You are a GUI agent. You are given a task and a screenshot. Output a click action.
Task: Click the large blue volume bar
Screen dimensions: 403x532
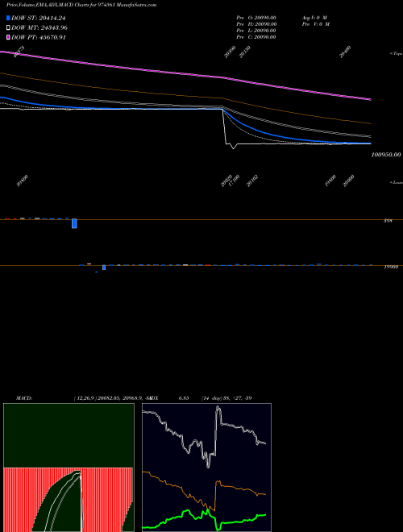[x=74, y=223]
